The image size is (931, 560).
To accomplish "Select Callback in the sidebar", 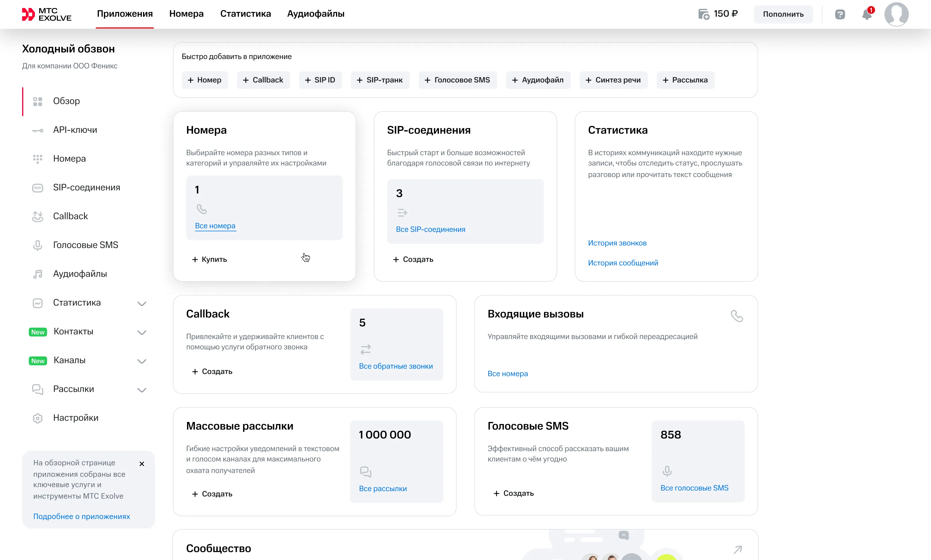I will point(70,216).
